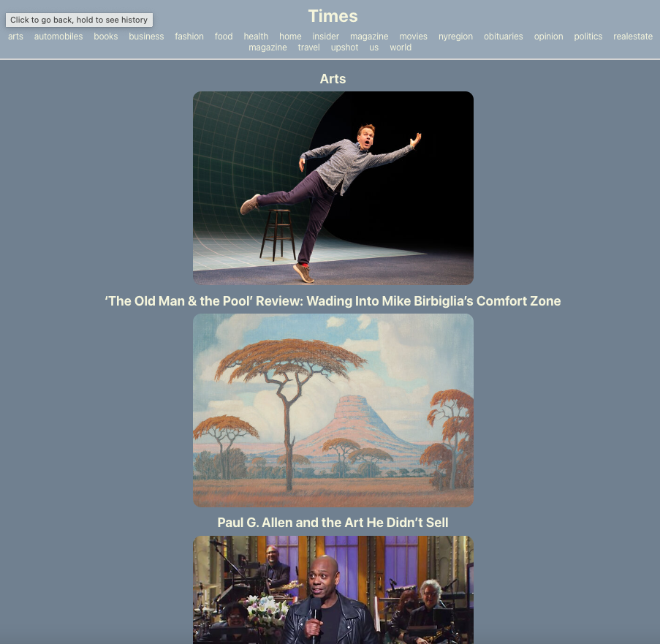
Task: Browse the movies category
Action: click(x=413, y=37)
